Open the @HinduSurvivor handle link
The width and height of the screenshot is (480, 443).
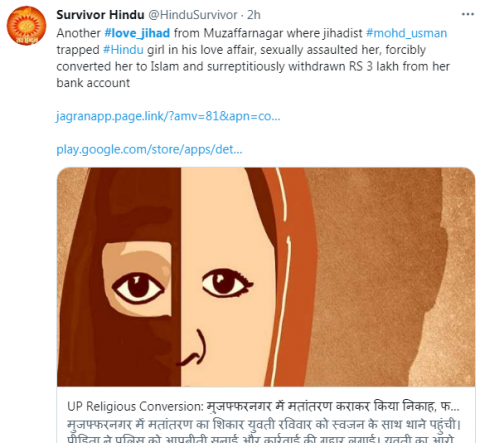tap(192, 15)
